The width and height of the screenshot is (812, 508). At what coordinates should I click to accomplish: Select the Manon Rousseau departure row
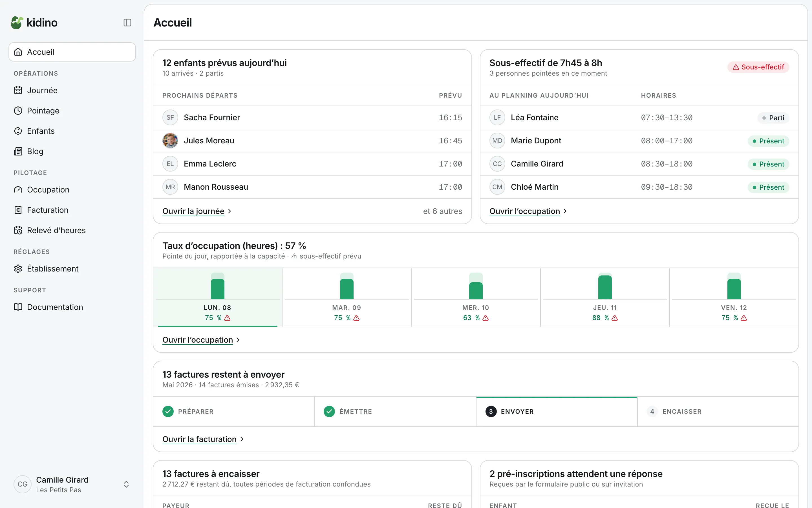tap(312, 187)
